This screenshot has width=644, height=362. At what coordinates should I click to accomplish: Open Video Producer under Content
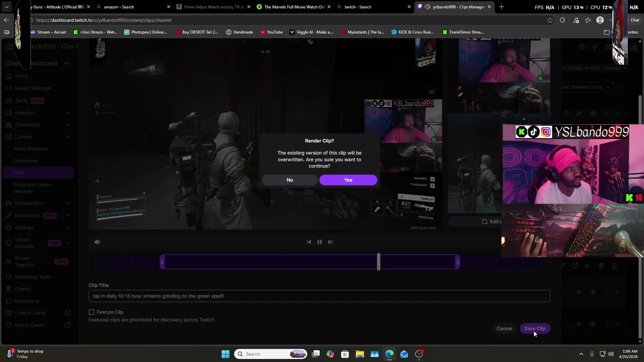(31, 149)
